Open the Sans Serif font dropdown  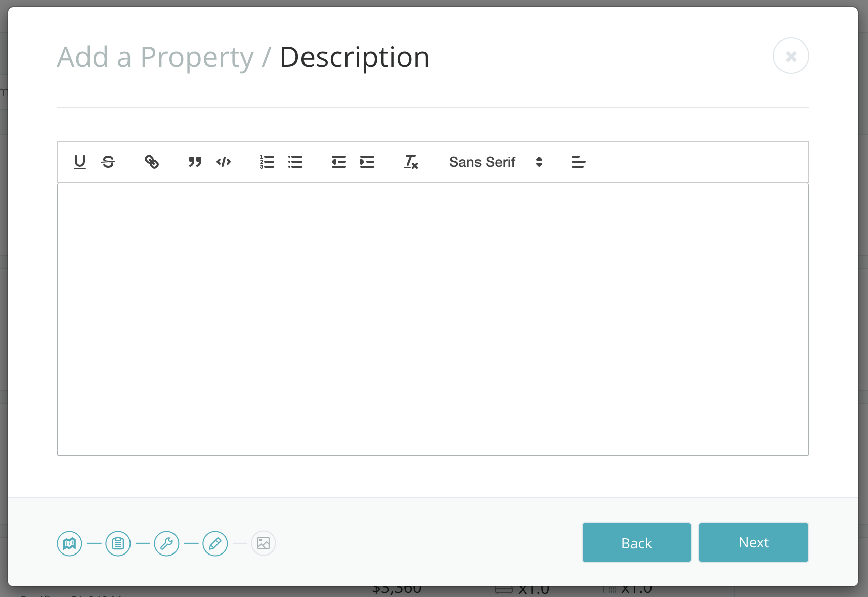tap(496, 162)
